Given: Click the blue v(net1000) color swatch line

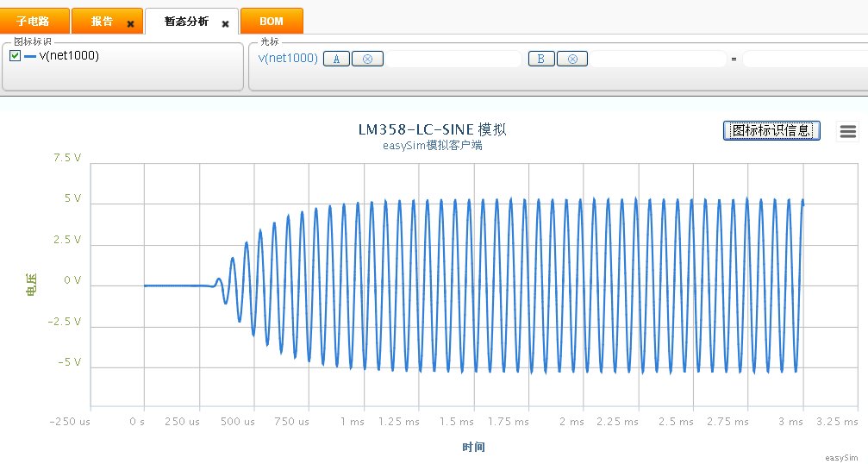Looking at the screenshot, I should (x=30, y=56).
